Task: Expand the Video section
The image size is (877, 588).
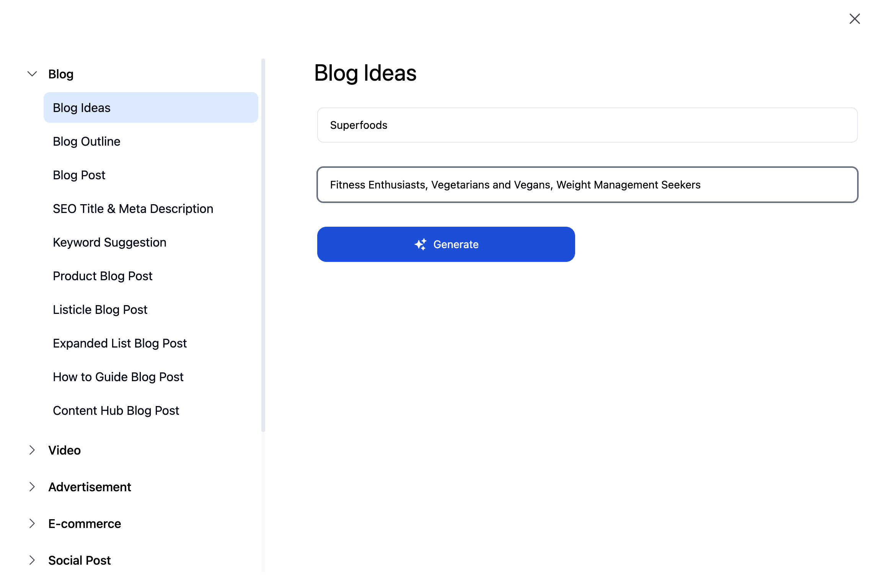Action: click(64, 450)
